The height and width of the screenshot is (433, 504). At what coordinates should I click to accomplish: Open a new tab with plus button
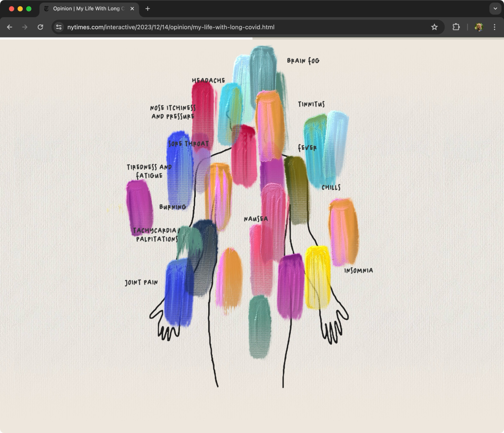[x=148, y=9]
